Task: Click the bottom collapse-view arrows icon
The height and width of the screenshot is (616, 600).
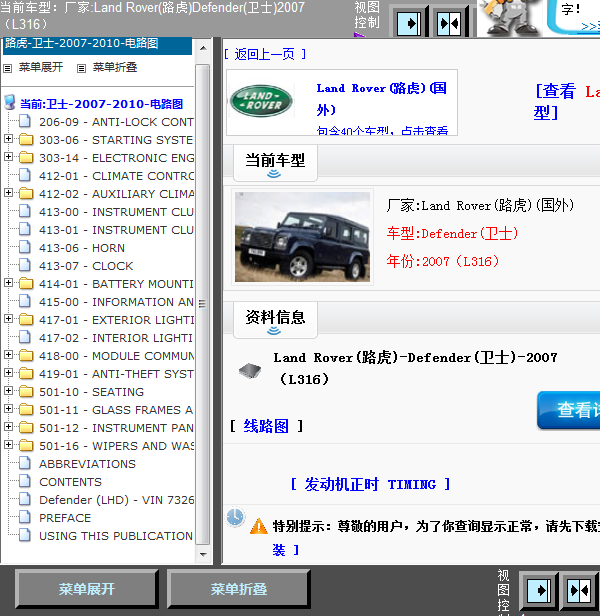Action: point(580,590)
